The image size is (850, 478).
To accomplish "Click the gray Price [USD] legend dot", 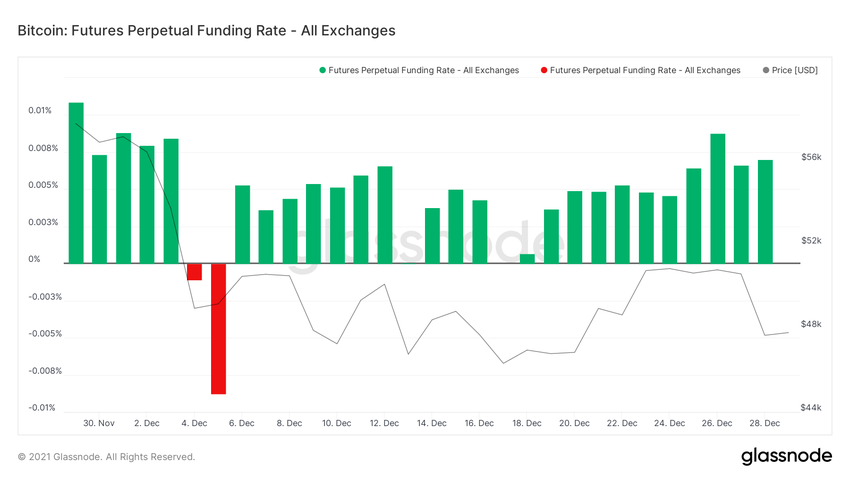I will (766, 70).
